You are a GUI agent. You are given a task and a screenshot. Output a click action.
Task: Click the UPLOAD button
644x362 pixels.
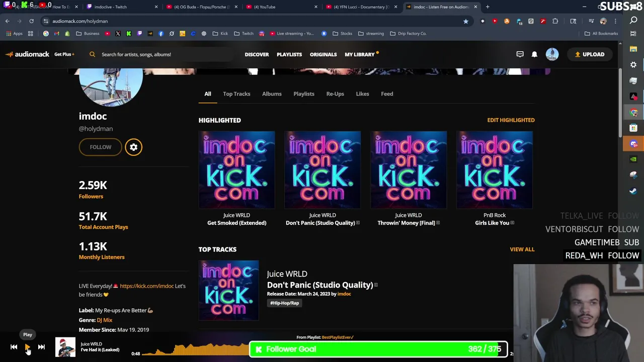[x=590, y=54]
